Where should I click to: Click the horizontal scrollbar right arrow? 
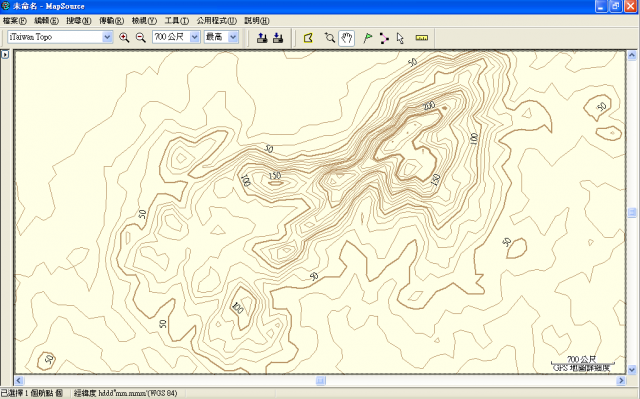[621, 381]
